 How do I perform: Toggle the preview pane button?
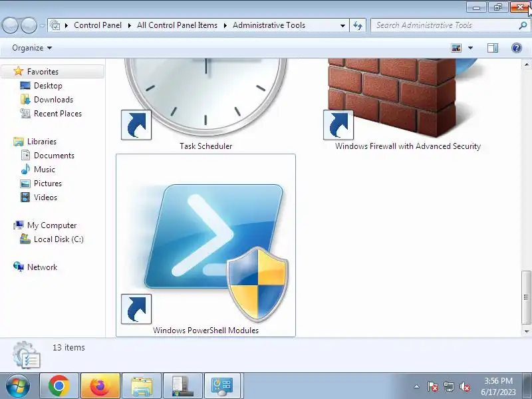click(493, 48)
